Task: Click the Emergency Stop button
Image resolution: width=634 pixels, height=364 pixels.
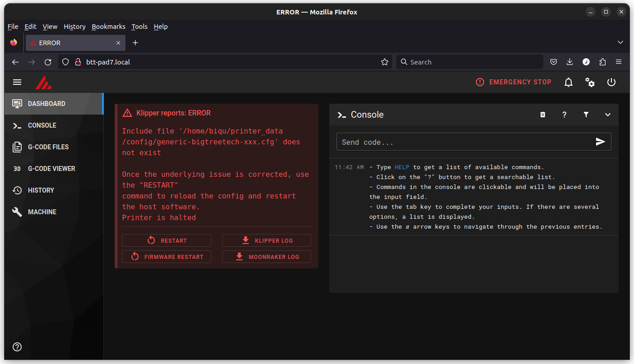Action: pos(513,82)
